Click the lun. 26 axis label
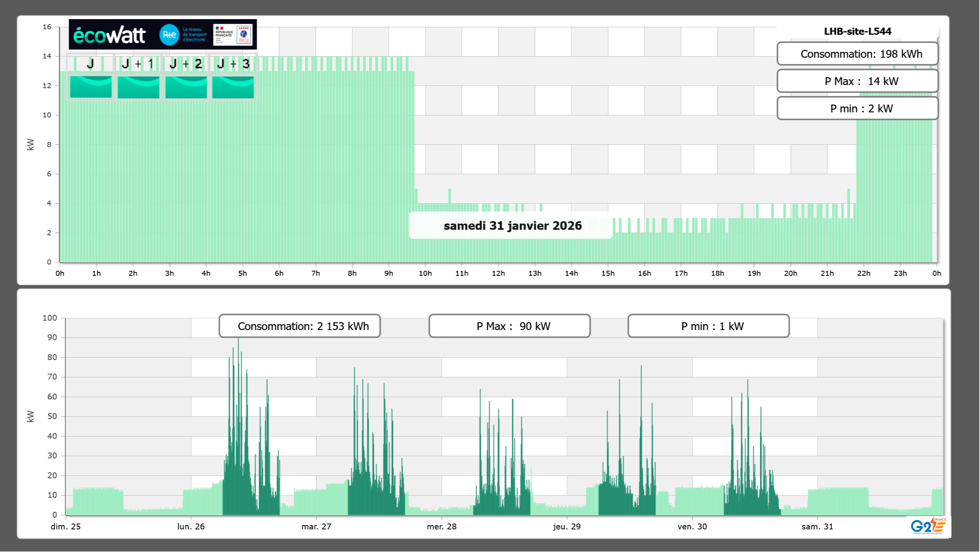 191,526
